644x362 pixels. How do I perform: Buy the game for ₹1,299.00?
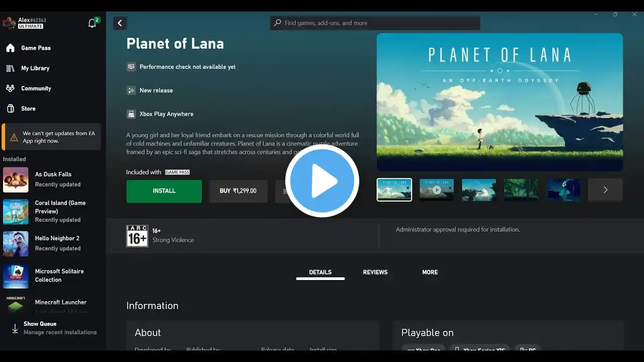coord(238,191)
